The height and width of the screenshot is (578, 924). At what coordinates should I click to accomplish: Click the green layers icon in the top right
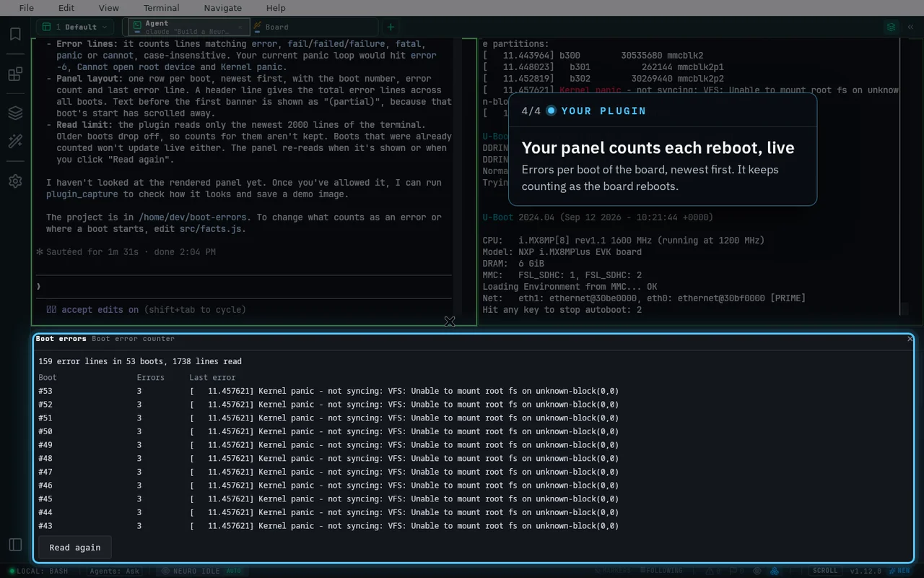point(892,27)
